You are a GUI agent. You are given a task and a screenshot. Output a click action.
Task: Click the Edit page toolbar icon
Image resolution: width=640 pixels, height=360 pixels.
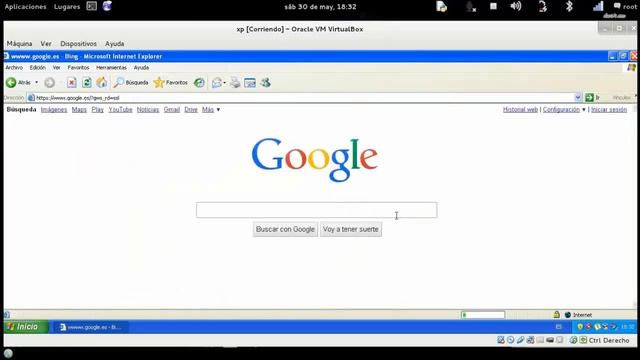tap(250, 83)
